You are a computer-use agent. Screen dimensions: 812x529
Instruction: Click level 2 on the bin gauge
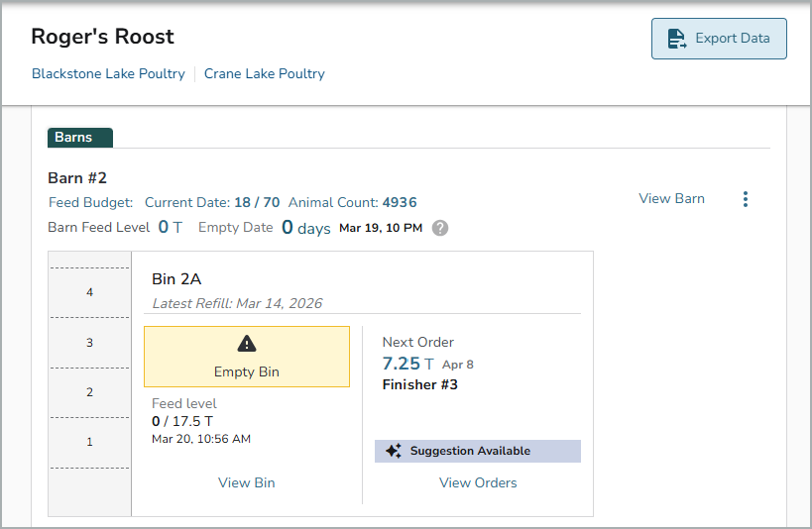[x=90, y=392]
